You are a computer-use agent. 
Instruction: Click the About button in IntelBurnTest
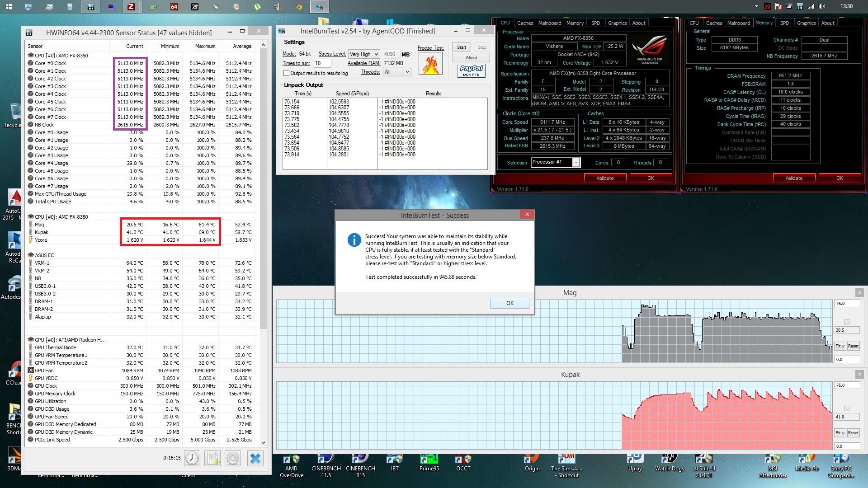point(471,58)
